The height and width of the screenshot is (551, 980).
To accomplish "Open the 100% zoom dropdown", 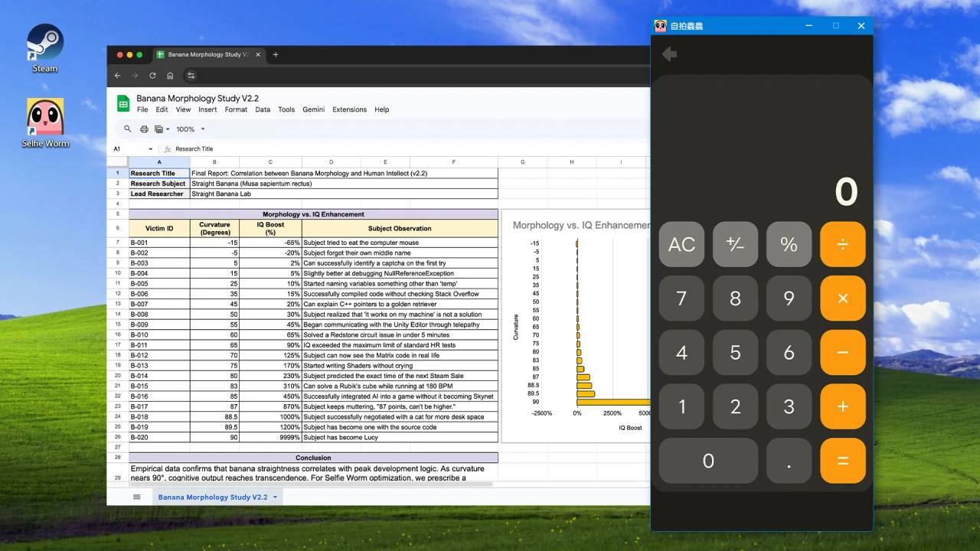I will [x=191, y=129].
